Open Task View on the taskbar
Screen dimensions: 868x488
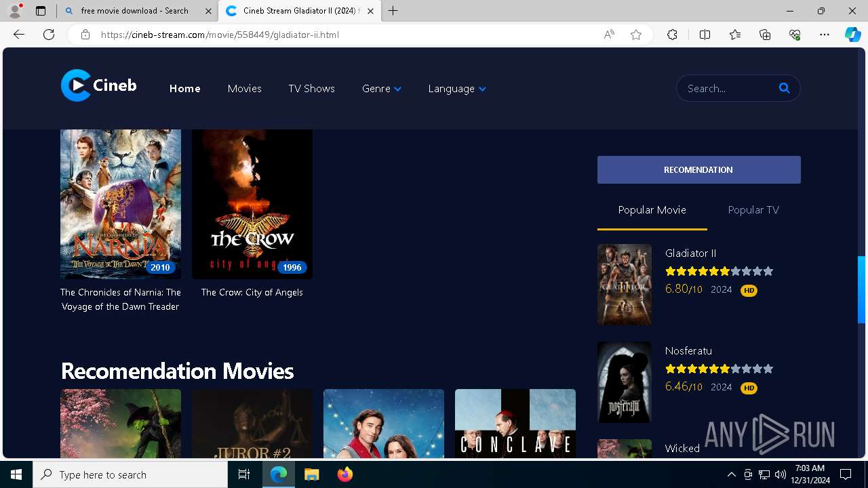click(244, 474)
